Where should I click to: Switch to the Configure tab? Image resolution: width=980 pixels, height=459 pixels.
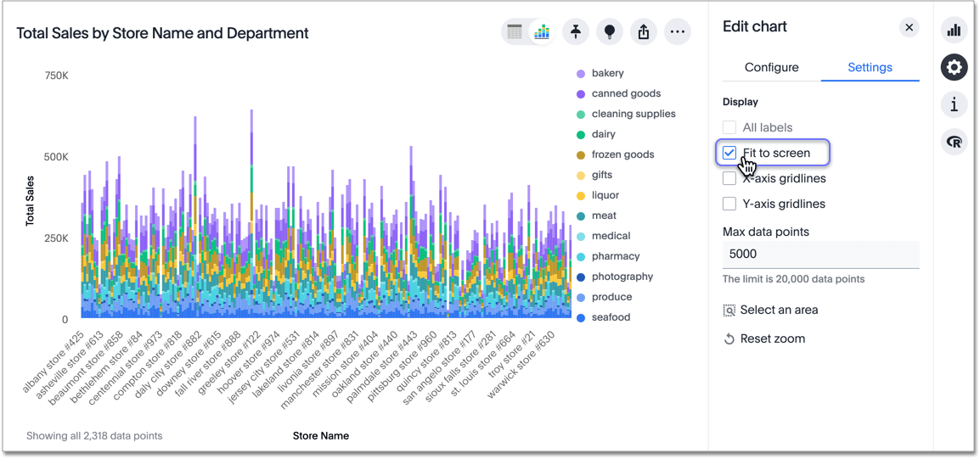(x=771, y=67)
